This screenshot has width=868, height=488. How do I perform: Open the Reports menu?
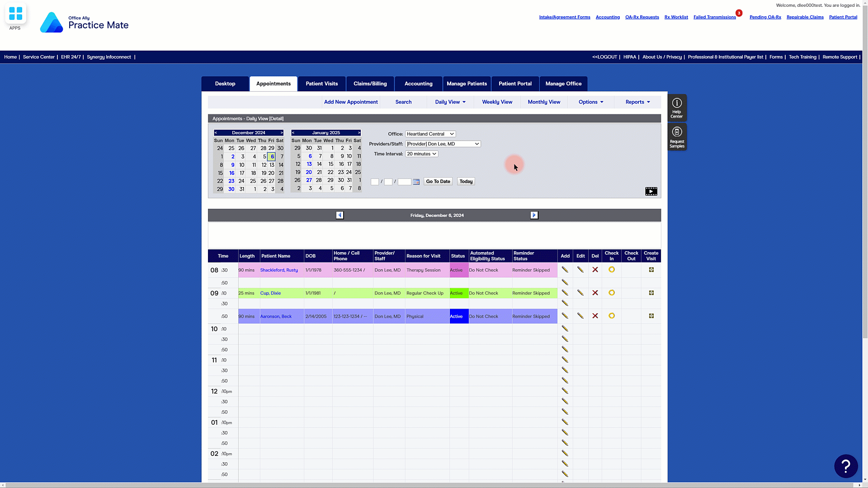click(x=637, y=102)
